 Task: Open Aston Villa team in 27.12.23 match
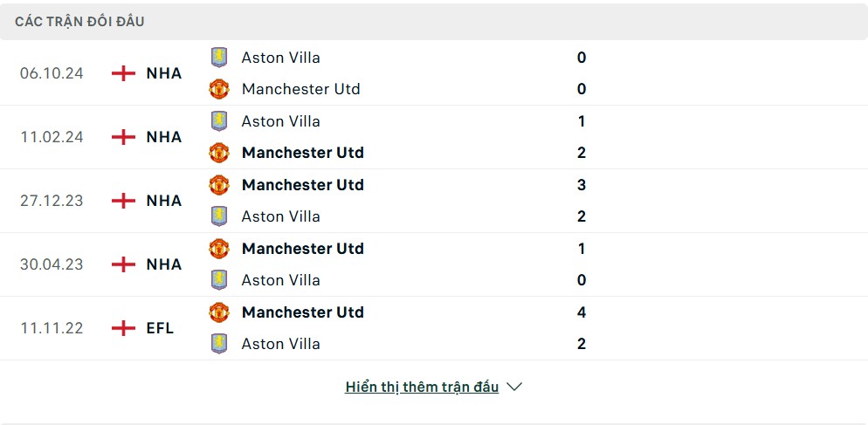coord(280,216)
